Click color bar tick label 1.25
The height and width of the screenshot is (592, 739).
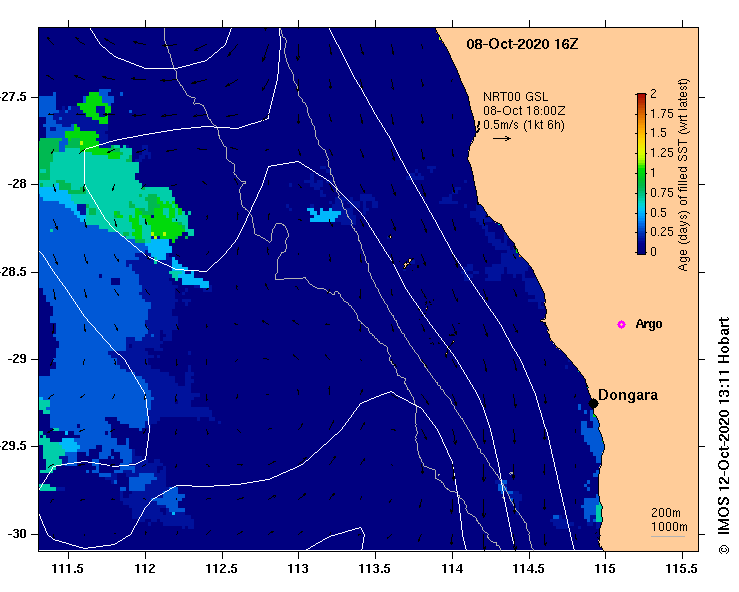(x=662, y=153)
